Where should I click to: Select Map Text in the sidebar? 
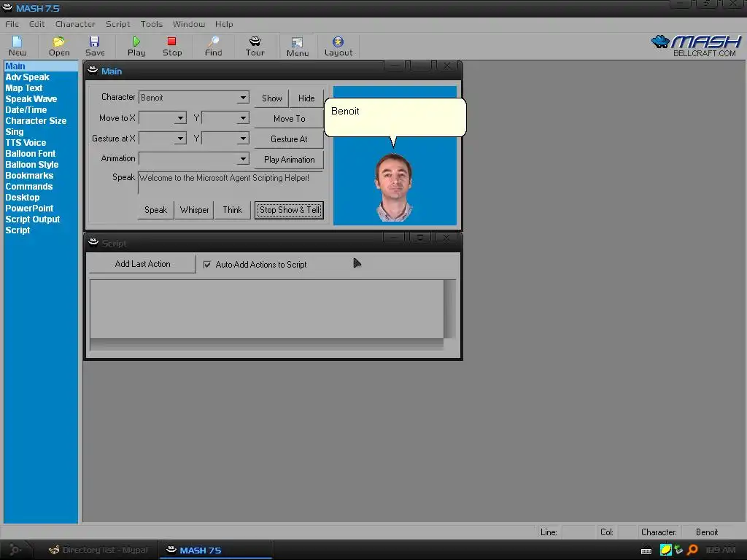[24, 88]
